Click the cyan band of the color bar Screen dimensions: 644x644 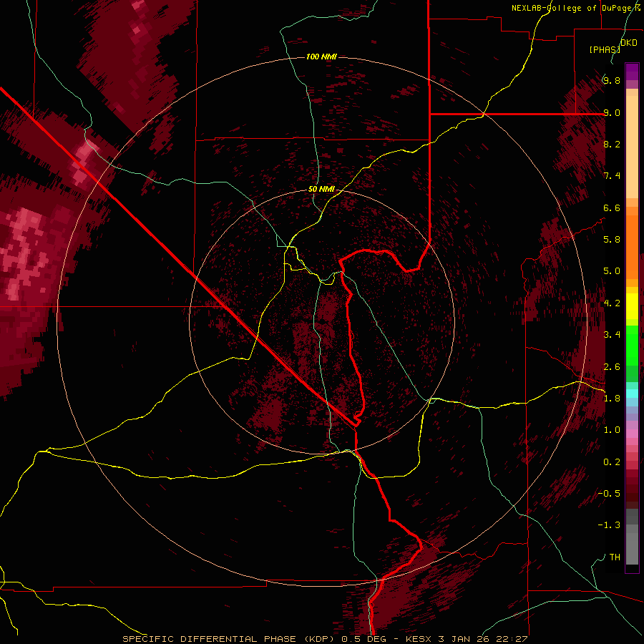pos(632,394)
